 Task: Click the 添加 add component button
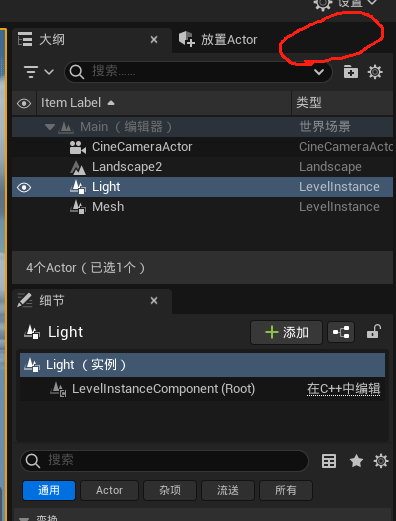point(286,332)
